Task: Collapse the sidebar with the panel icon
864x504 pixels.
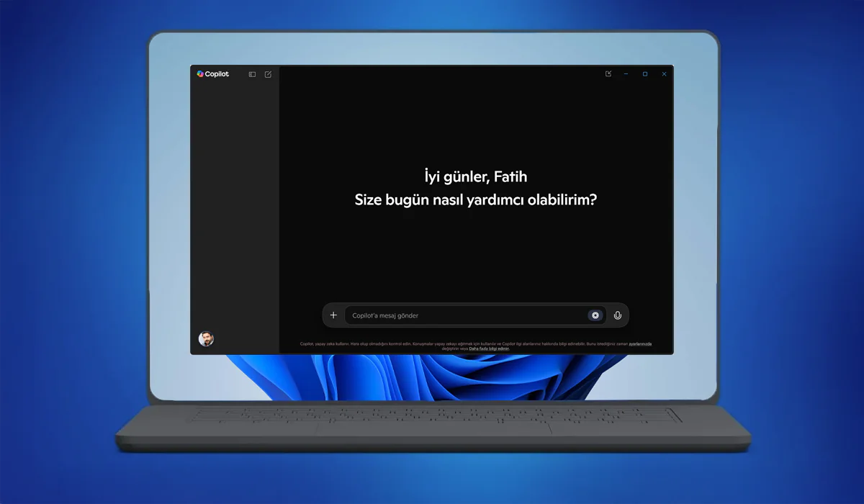Action: pyautogui.click(x=252, y=74)
